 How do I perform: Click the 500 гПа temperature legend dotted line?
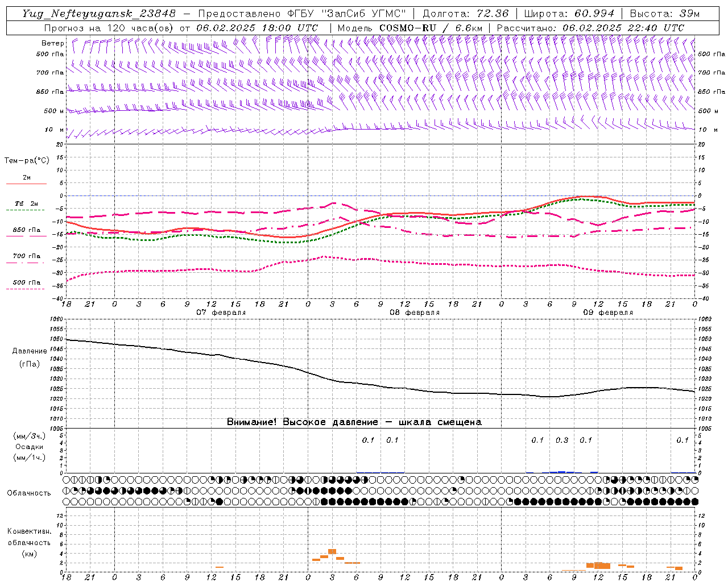click(x=25, y=289)
